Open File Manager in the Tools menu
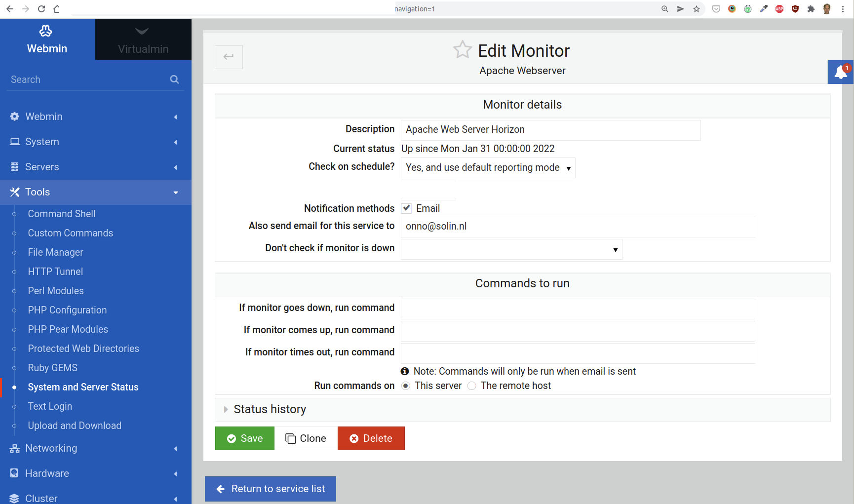 point(55,252)
